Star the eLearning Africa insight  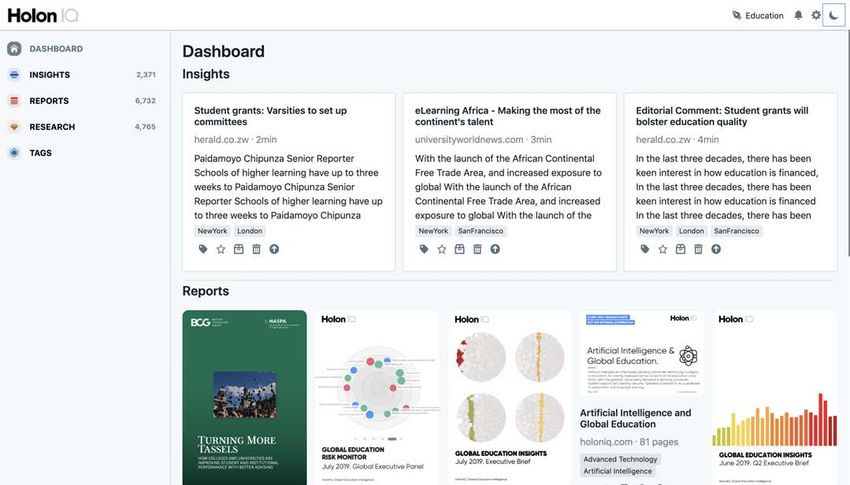(442, 249)
